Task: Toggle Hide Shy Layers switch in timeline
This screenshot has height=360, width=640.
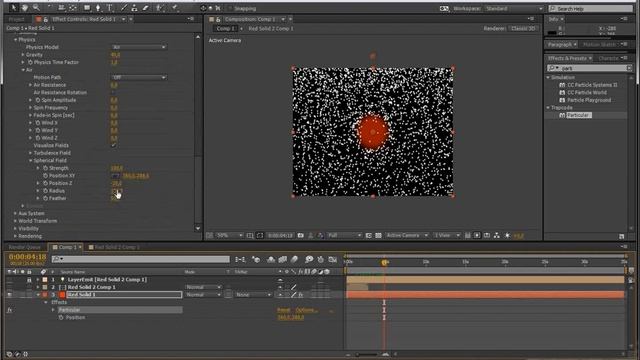Action: click(271, 259)
